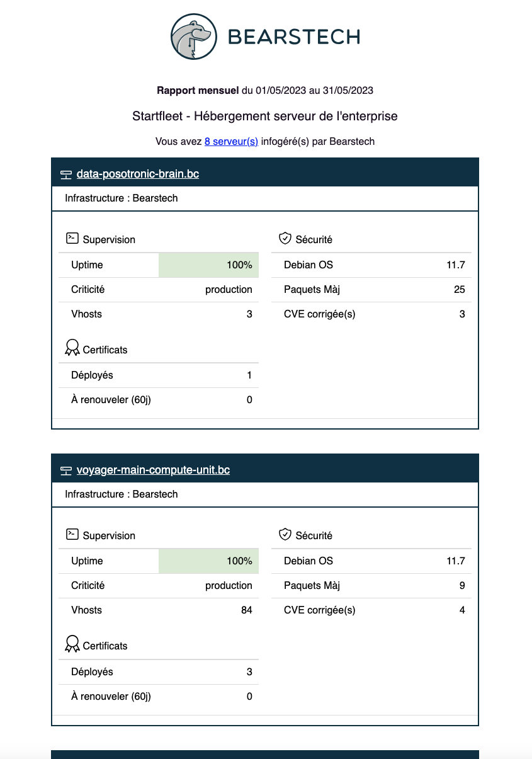The width and height of the screenshot is (532, 759).
Task: Click Certificats ribbon icon in voyager card
Action: pyautogui.click(x=72, y=644)
